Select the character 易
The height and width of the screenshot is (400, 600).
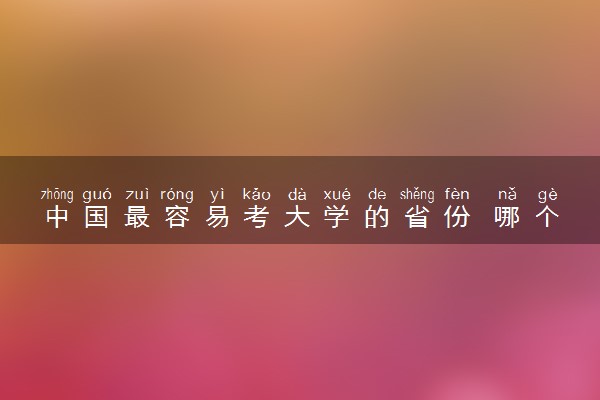[x=217, y=217]
